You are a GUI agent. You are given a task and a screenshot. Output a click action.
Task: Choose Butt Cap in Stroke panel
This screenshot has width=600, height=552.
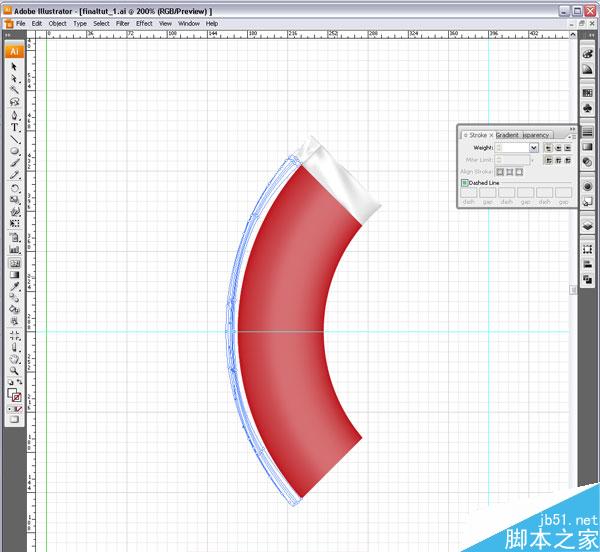(548, 148)
